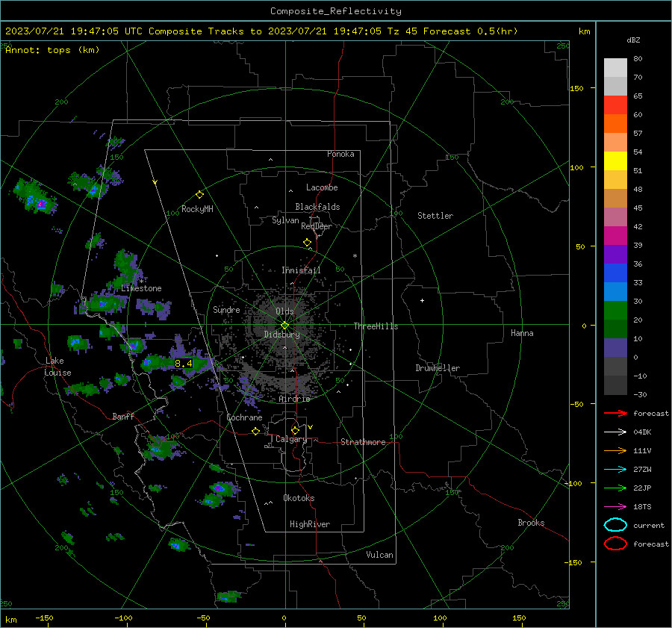Viewport: 672px width, 628px height.
Task: Click the yellow diamond marker above Calgary
Action: coord(295,430)
